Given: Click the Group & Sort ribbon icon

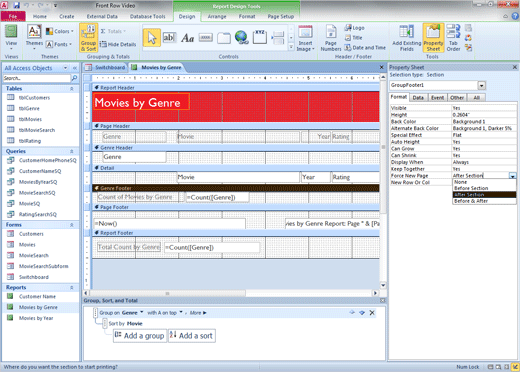Looking at the screenshot, I should click(88, 38).
